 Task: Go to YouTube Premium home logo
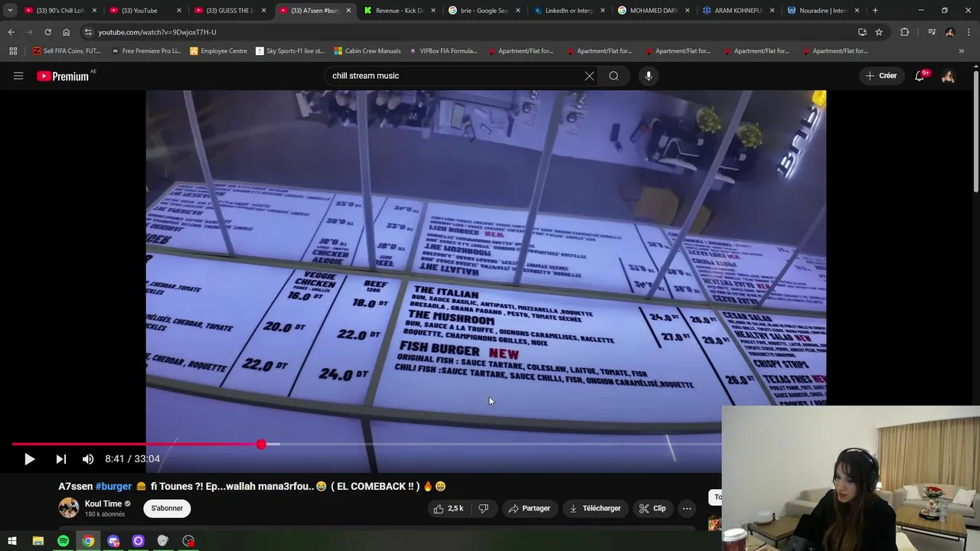point(64,76)
